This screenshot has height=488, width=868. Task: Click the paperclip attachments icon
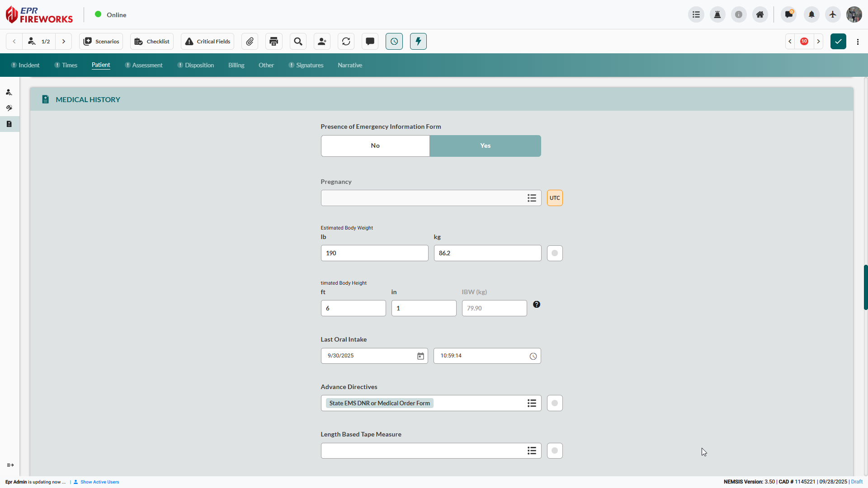tap(250, 42)
